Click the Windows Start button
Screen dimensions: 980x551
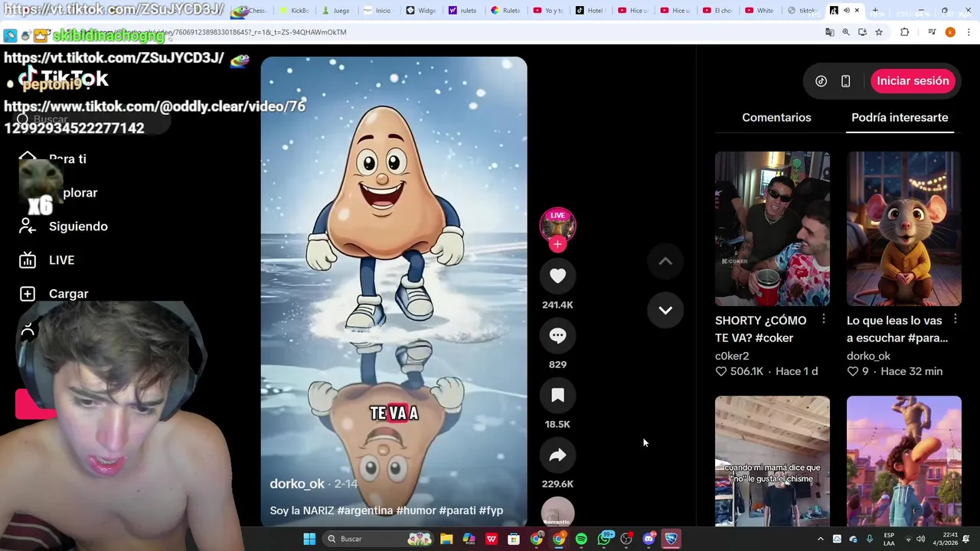[309, 539]
